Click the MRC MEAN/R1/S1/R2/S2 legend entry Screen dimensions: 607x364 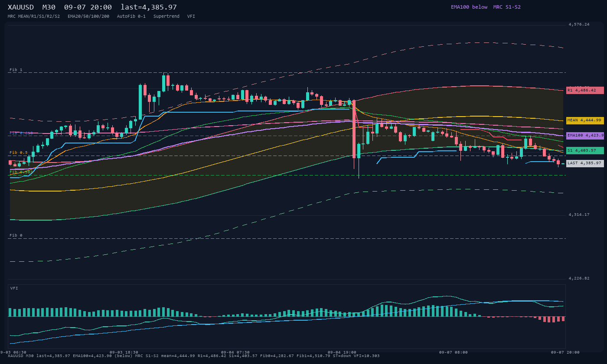(x=34, y=16)
